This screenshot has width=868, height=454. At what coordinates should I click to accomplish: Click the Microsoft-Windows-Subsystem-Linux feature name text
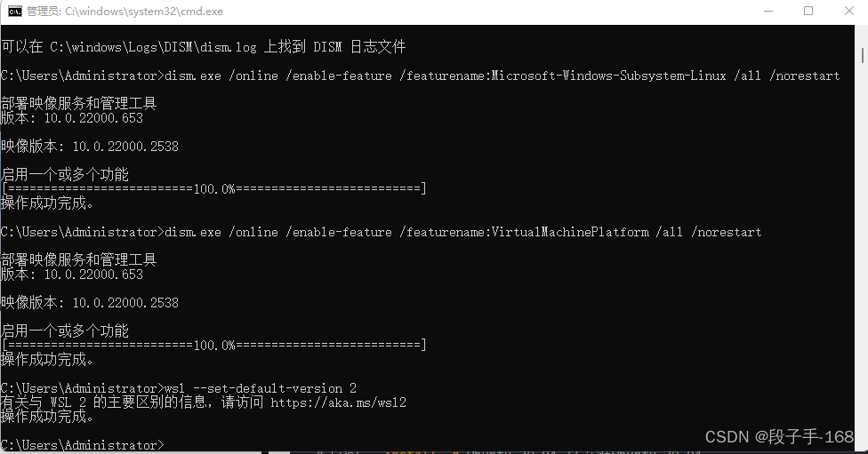click(609, 76)
